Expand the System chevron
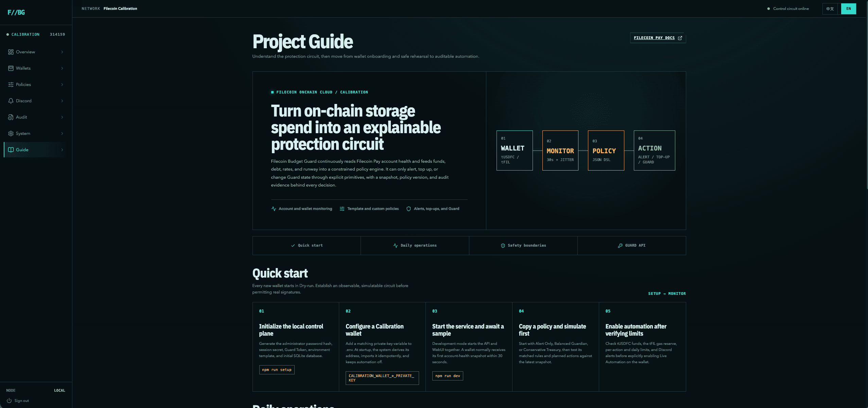Screen dimensions: 868x408 point(62,134)
